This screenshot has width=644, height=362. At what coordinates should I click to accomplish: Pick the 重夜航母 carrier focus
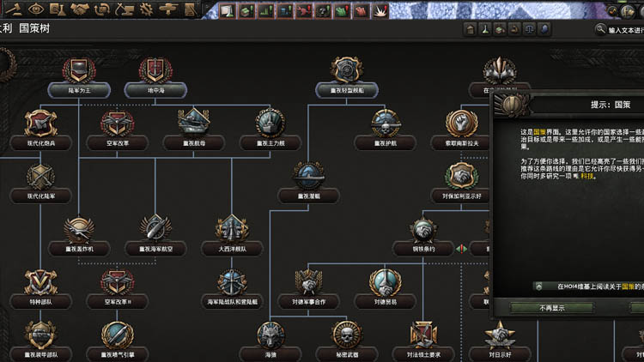tap(194, 125)
